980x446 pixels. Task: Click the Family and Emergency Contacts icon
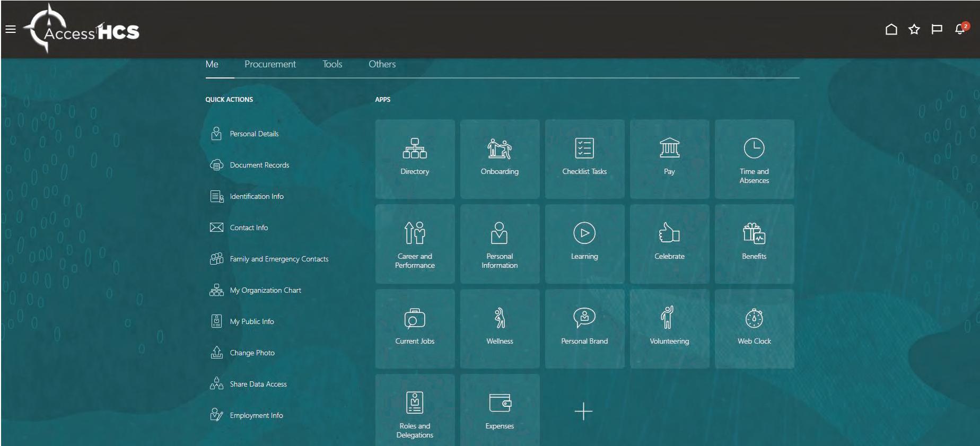(216, 259)
